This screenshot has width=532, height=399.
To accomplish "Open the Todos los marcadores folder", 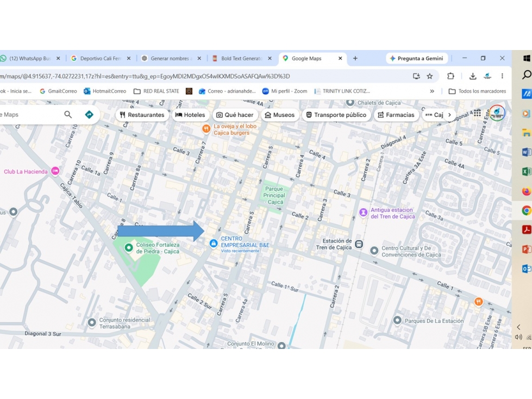I will point(477,91).
